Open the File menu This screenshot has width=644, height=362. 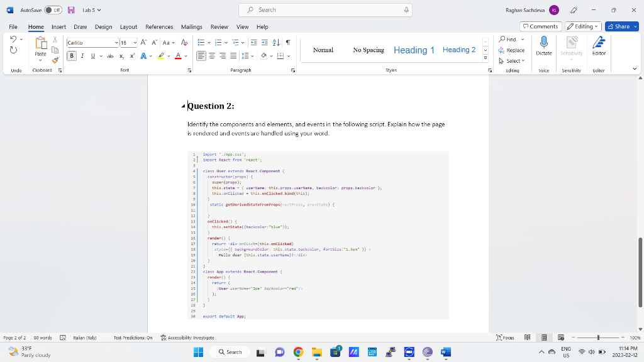point(13,26)
